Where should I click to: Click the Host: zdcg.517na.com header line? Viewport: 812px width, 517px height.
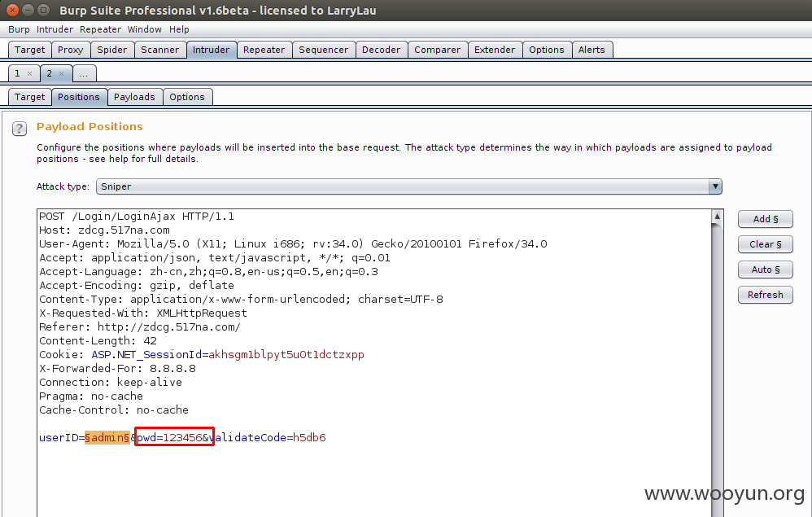pos(104,230)
